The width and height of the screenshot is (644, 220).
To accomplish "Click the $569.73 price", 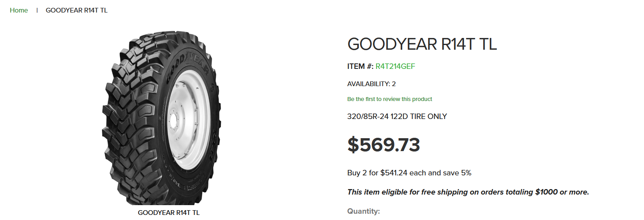I will [x=383, y=144].
